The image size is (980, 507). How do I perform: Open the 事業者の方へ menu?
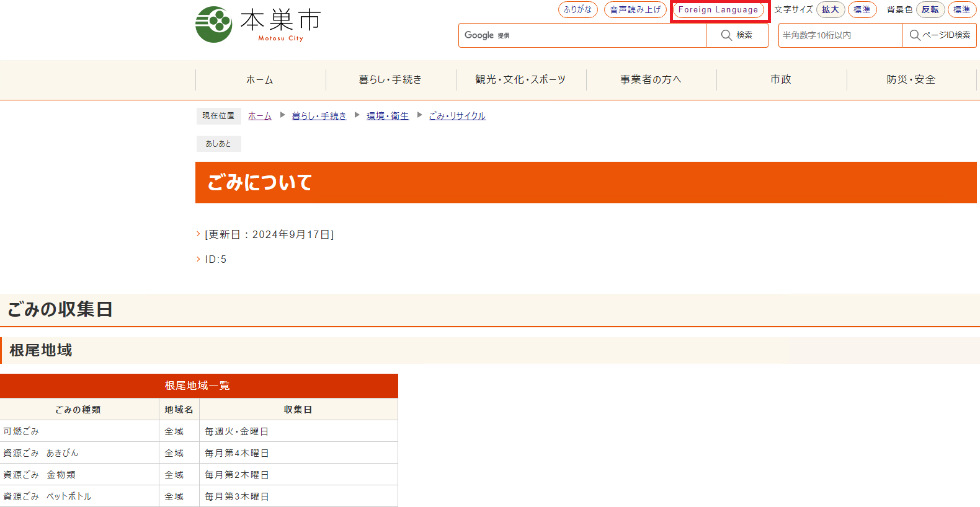click(x=651, y=80)
